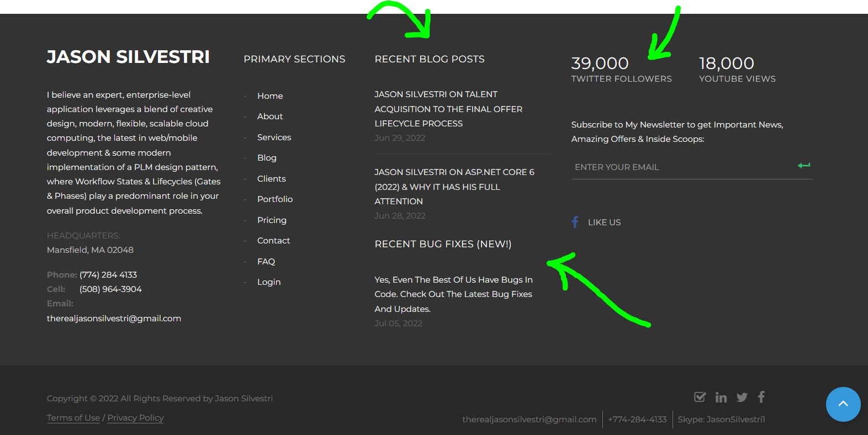Read the Talent Acquisition blog post
This screenshot has height=435, width=868.
448,109
